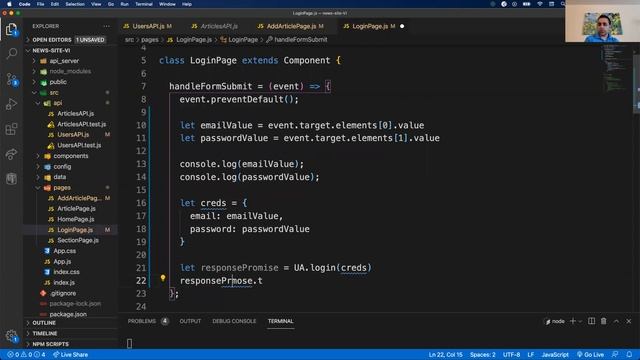Open App.css file

[64, 251]
